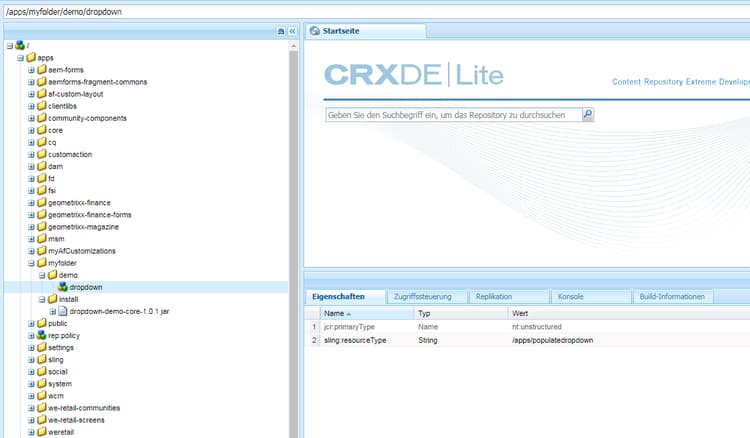Viewport: 750px width, 438px height.
Task: Click the aem-forms folder icon
Action: point(42,70)
